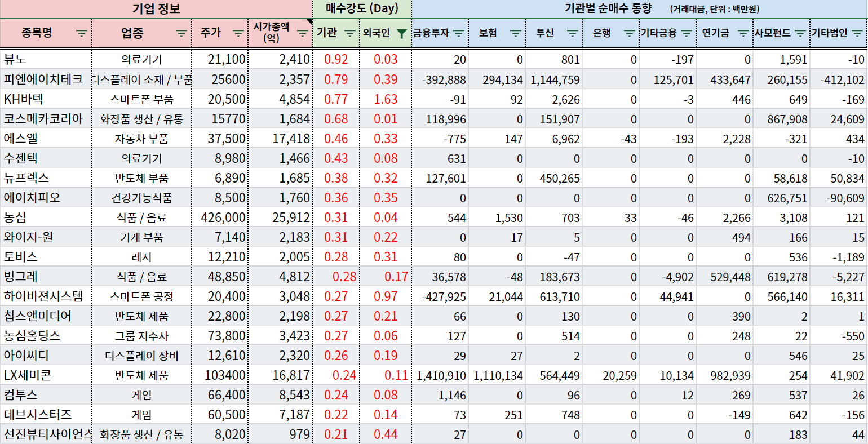The height and width of the screenshot is (444, 868).
Task: Open the 기타금융 column filter dropdown
Action: [687, 33]
